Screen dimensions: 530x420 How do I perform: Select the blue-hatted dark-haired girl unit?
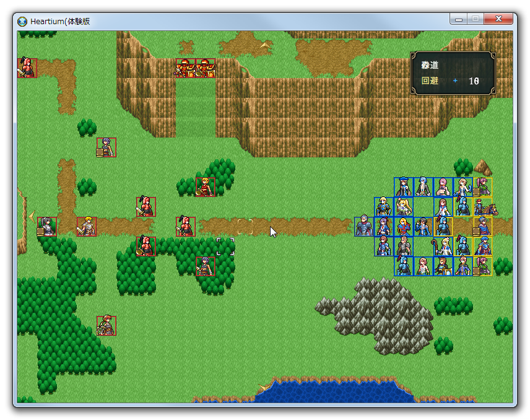tap(404, 187)
